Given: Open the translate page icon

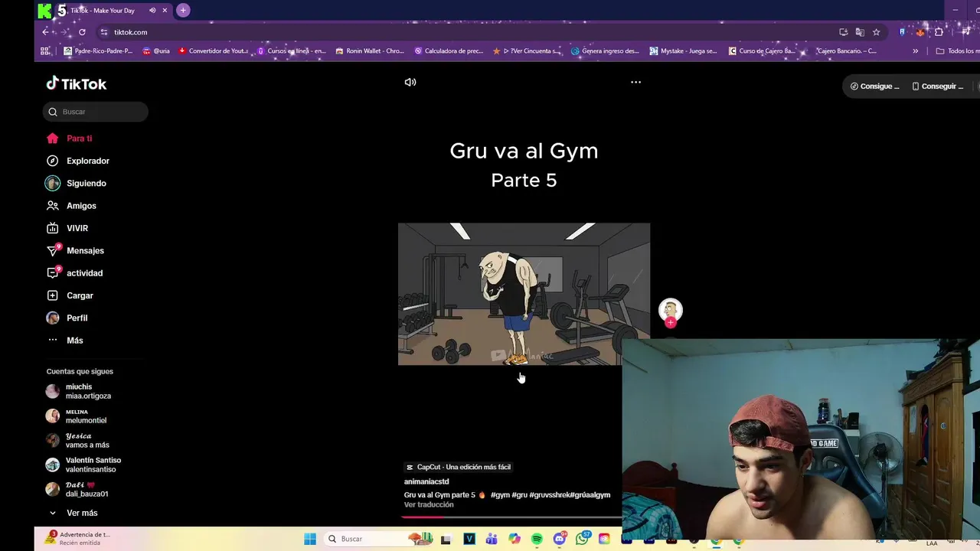Looking at the screenshot, I should coord(860,32).
